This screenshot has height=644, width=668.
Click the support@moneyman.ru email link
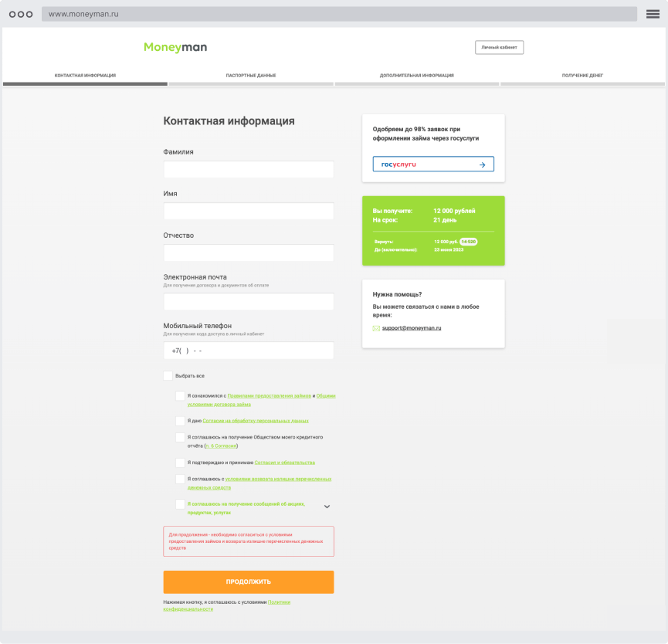coord(412,328)
